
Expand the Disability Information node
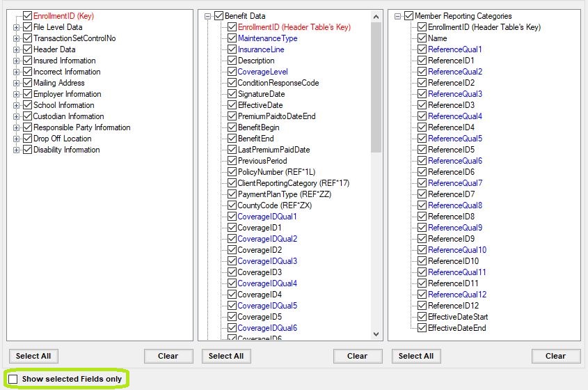[16, 150]
